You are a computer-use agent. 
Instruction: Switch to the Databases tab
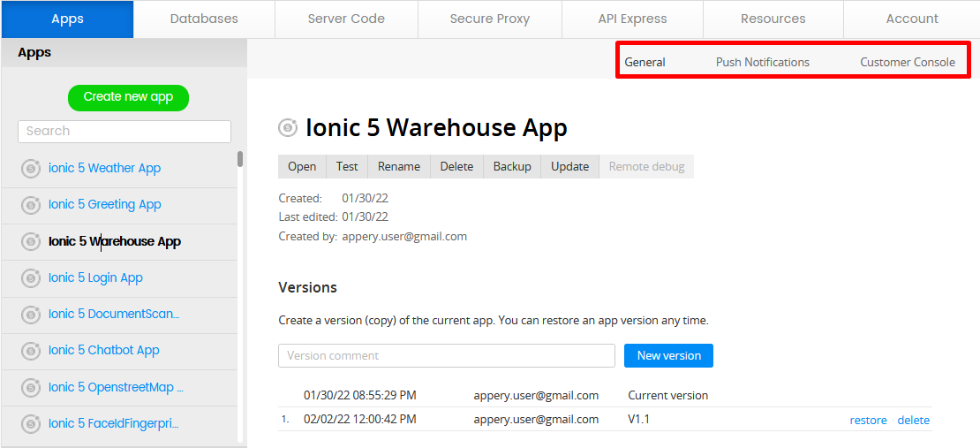204,19
